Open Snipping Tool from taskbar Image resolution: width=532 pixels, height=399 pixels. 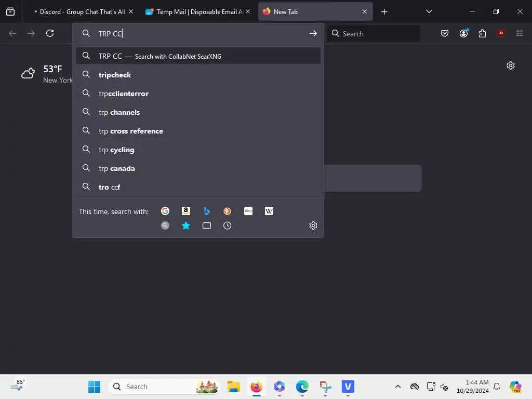(x=325, y=387)
